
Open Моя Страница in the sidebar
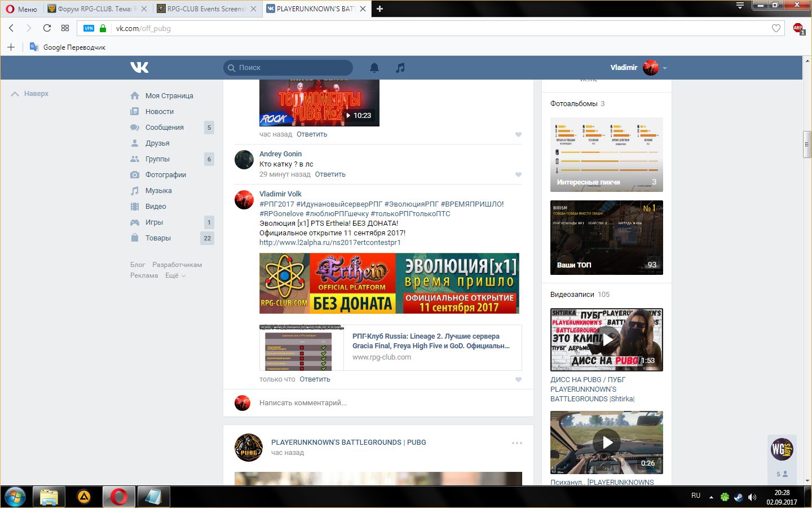click(169, 95)
